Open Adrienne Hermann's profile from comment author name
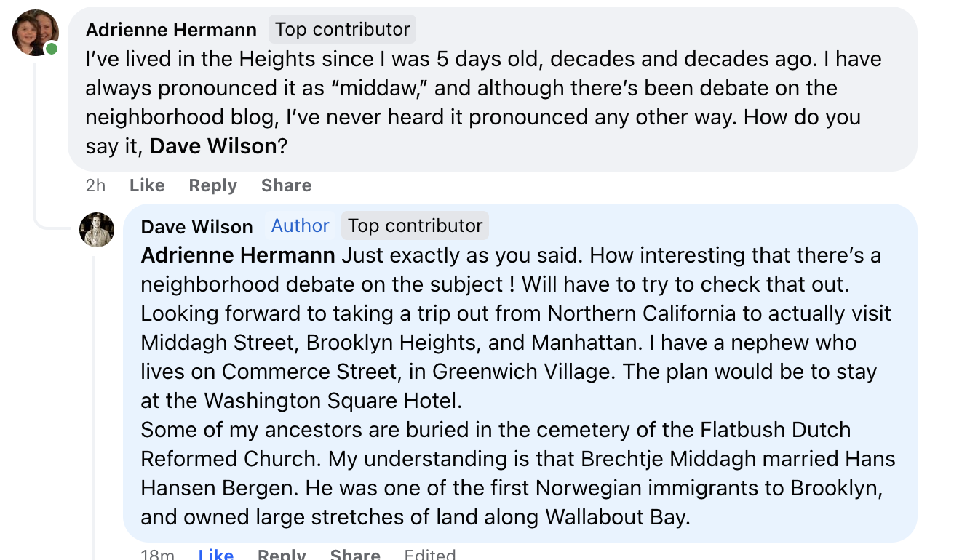 (x=171, y=30)
